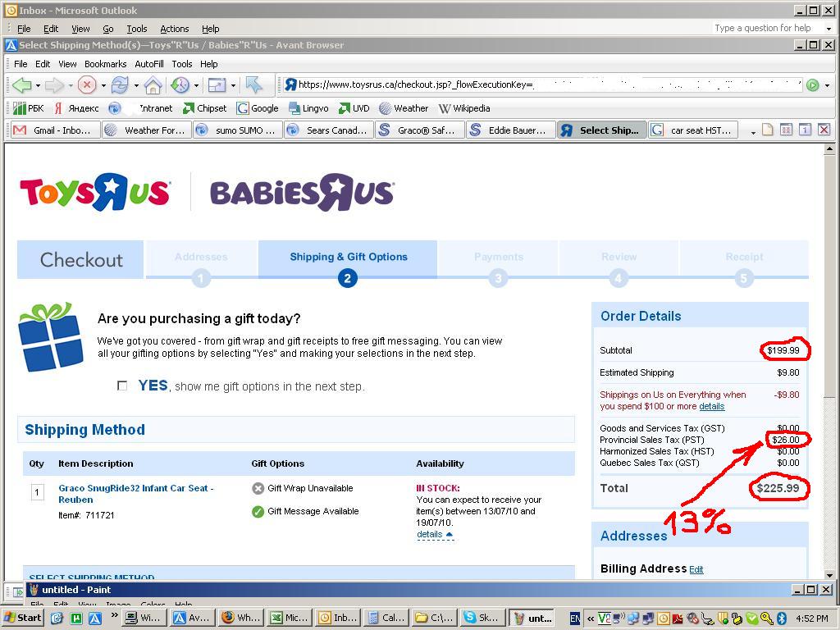Image resolution: width=840 pixels, height=630 pixels.
Task: Collapse availability details for the car seat
Action: tap(435, 534)
